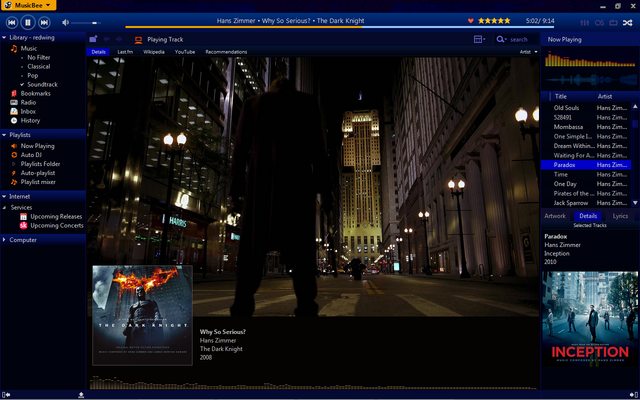This screenshot has width=640, height=400.
Task: Switch to the Recommendations tab
Action: [x=226, y=52]
